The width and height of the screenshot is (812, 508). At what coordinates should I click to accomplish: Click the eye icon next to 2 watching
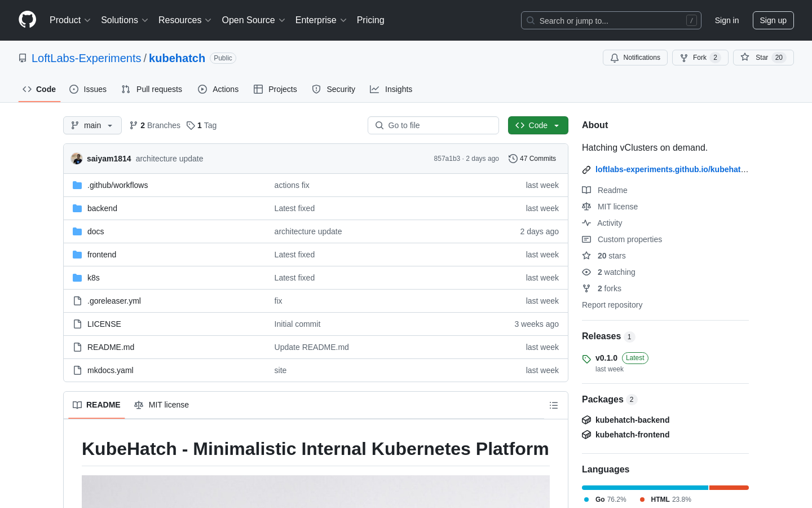click(x=586, y=272)
